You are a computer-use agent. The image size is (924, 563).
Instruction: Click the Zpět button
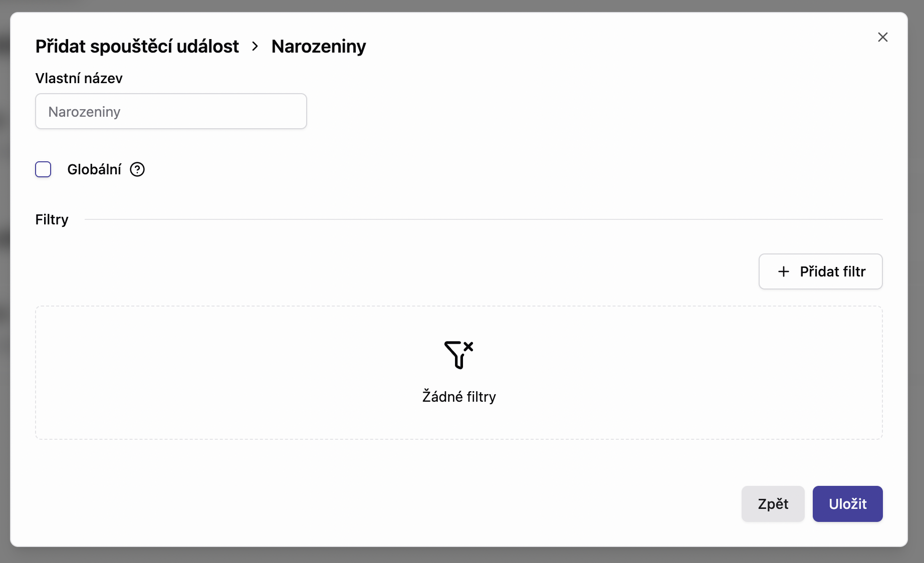pos(773,504)
